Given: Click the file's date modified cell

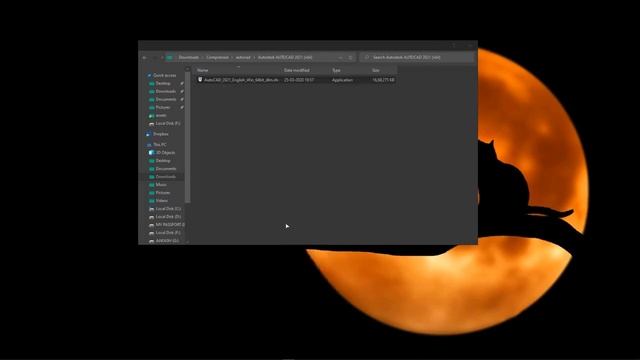Looking at the screenshot, I should pos(299,80).
